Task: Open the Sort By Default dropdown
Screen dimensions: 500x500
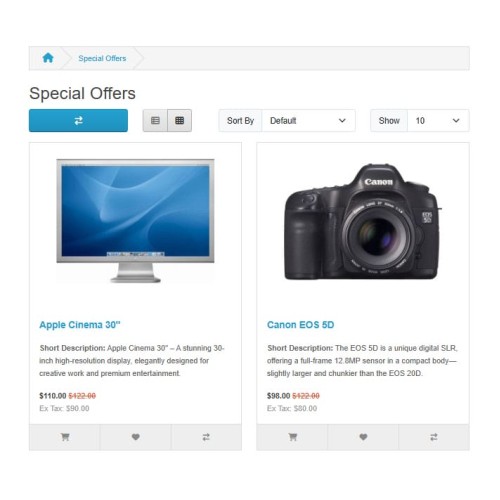Action: click(308, 121)
